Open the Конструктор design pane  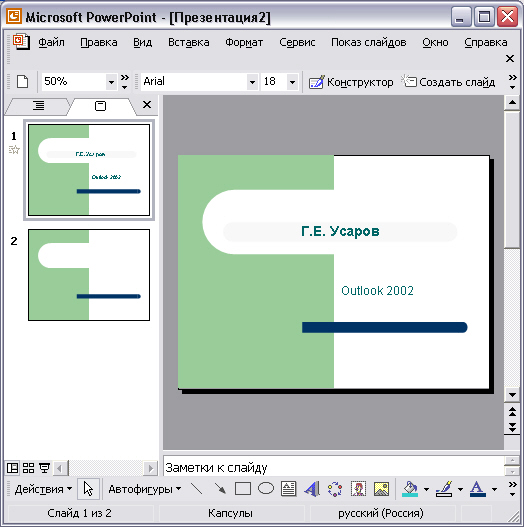(351, 82)
